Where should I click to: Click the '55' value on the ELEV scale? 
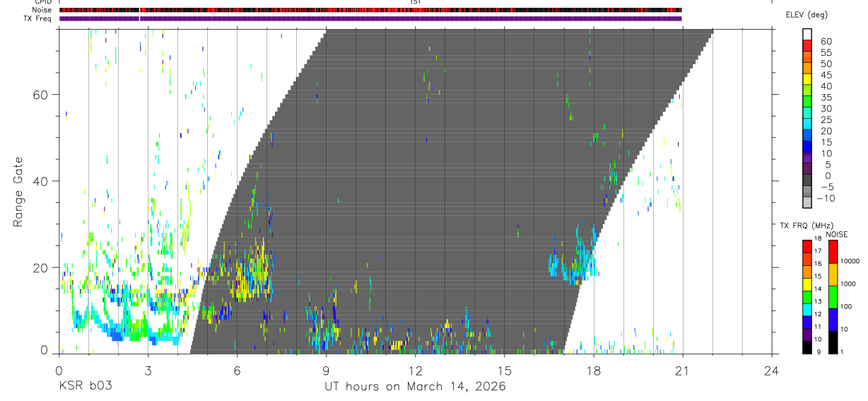coord(826,52)
